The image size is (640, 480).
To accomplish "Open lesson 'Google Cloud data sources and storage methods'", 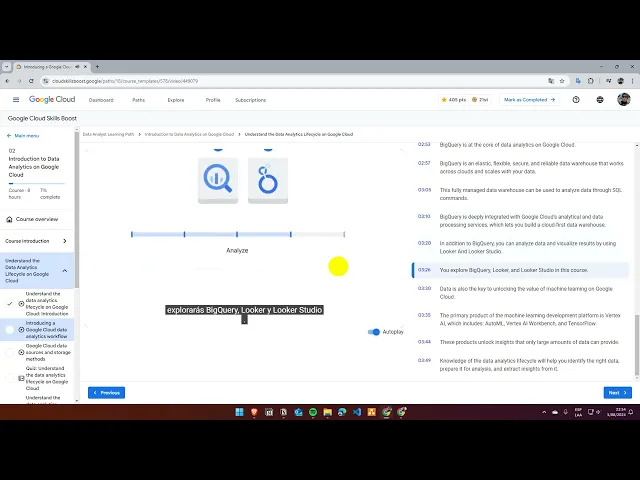I will pos(48,352).
